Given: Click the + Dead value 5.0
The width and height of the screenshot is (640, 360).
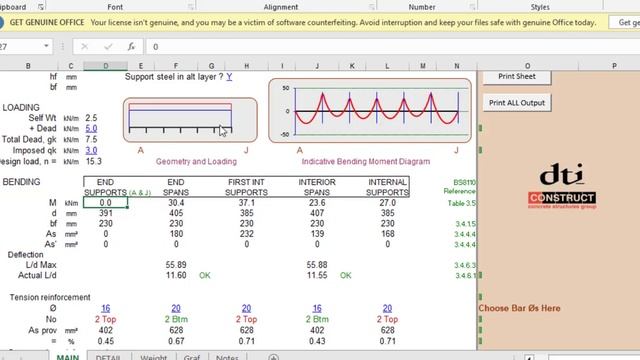Looking at the screenshot, I should click(91, 129).
